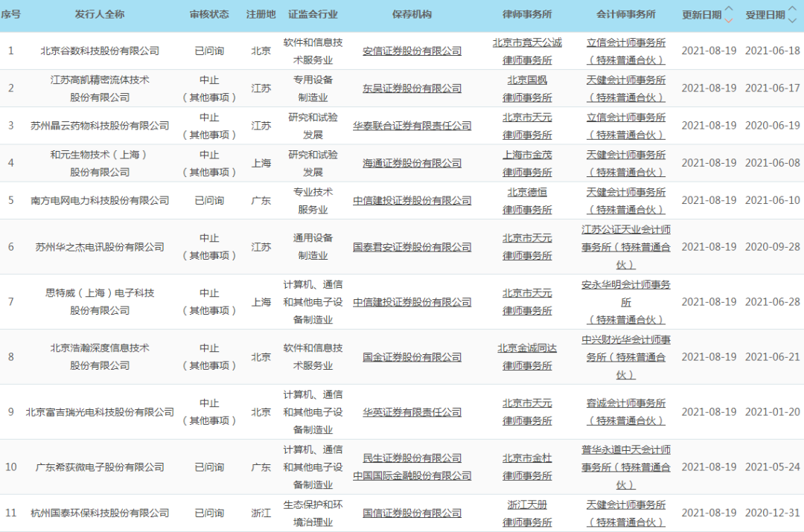The height and width of the screenshot is (532, 804).
Task: Select 广东希荻微电子股份有限公司 issuer
Action: pyautogui.click(x=100, y=467)
